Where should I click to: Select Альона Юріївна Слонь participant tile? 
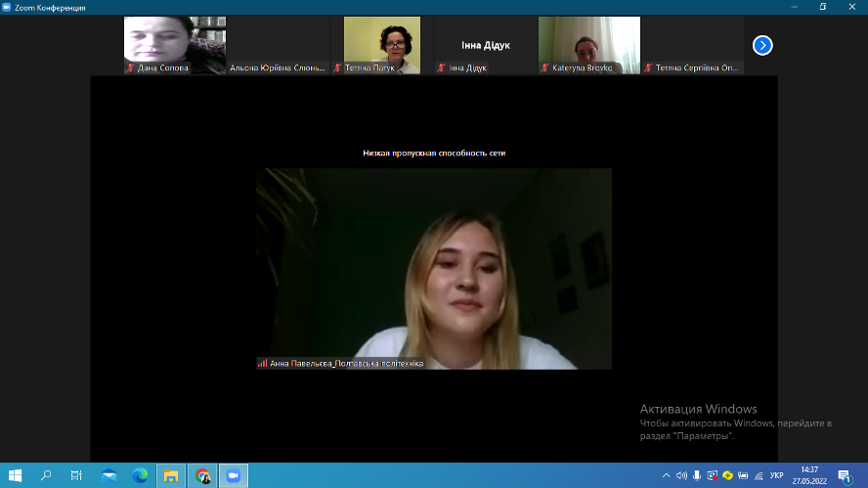click(x=279, y=45)
